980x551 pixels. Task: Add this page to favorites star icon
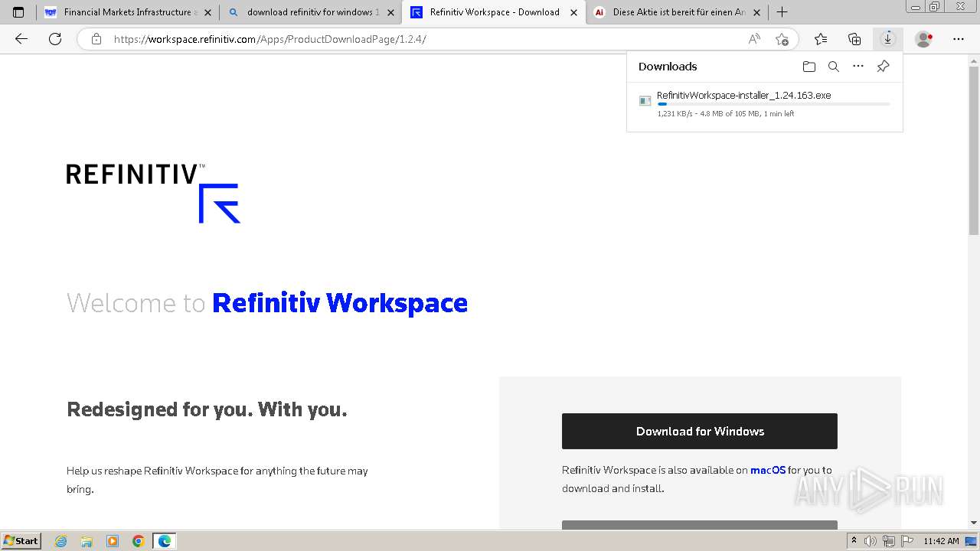(782, 39)
